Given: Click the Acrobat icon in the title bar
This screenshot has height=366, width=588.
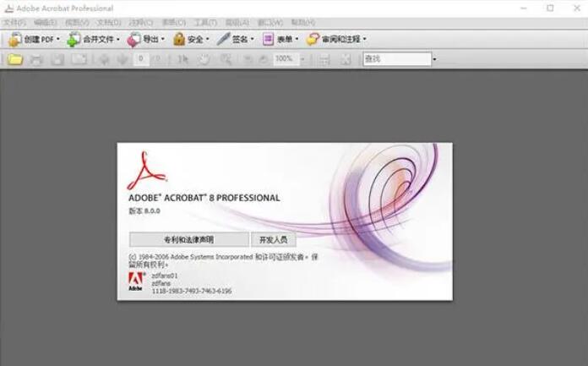Looking at the screenshot, I should pyautogui.click(x=8, y=8).
